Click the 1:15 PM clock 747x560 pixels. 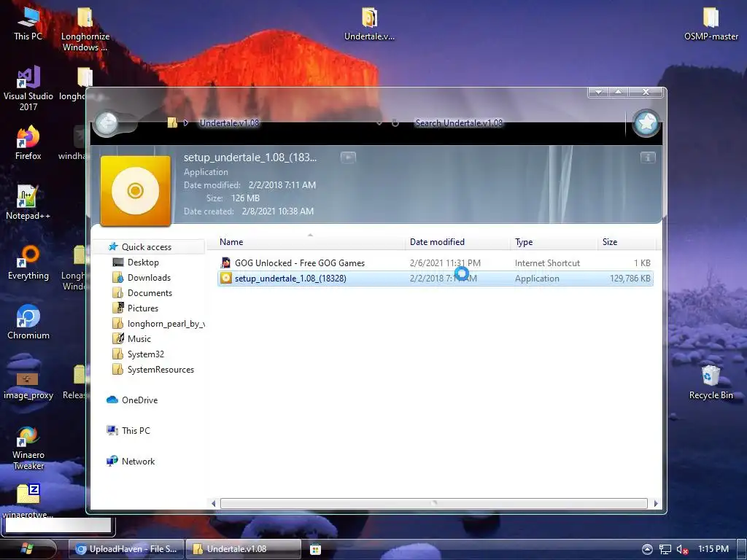[713, 549]
